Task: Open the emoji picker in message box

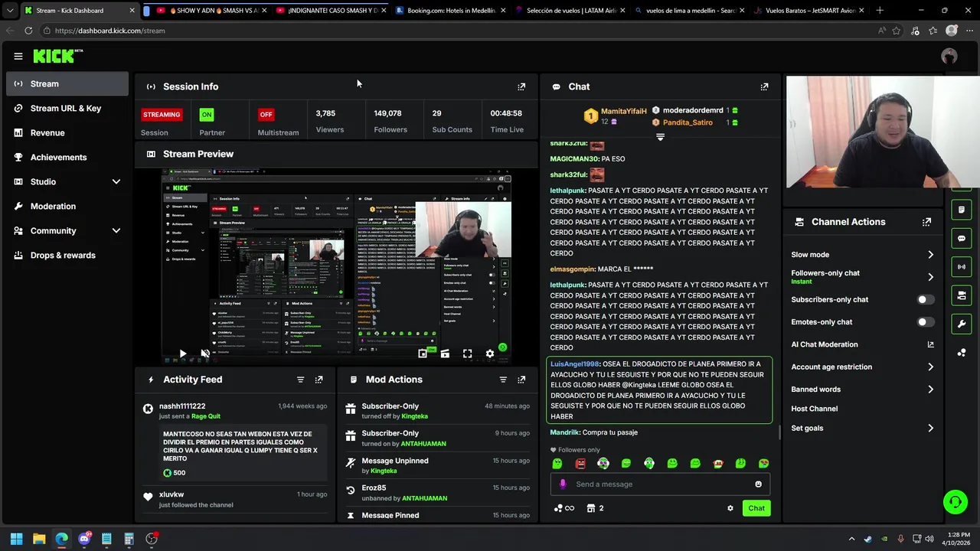Action: [758, 484]
